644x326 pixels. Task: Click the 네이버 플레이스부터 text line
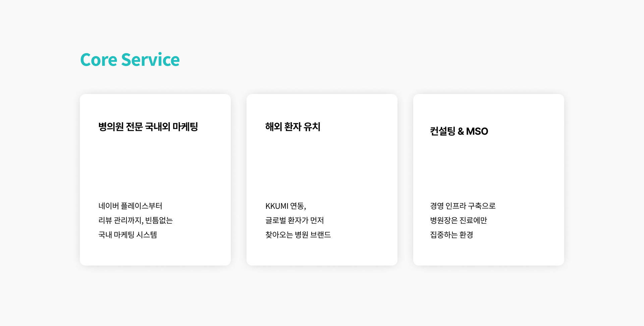pyautogui.click(x=130, y=206)
